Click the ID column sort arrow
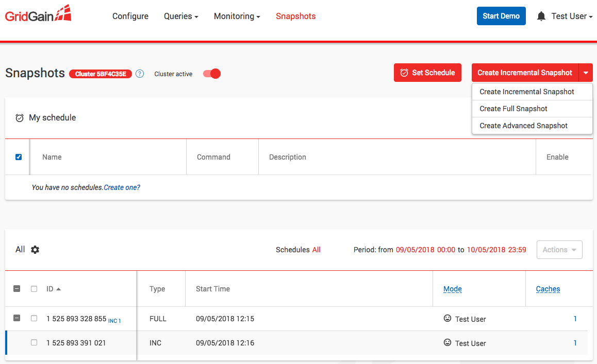Viewport: 597px width, 364px height. [59, 289]
